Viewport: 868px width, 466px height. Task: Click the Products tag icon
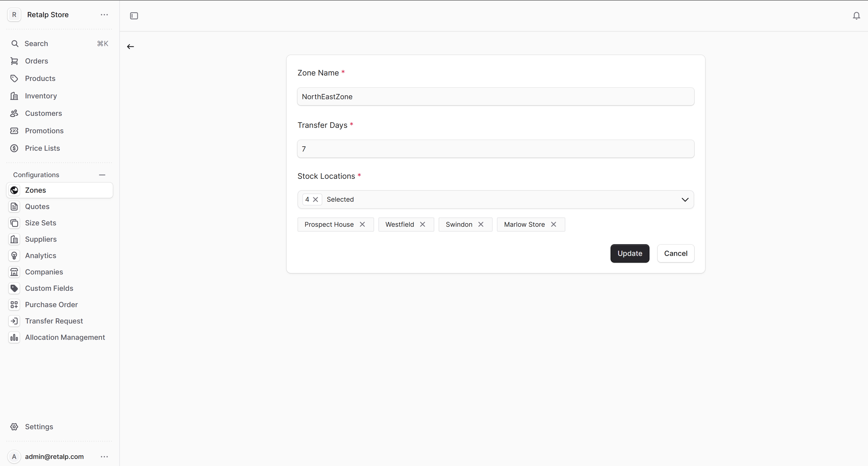[14, 78]
